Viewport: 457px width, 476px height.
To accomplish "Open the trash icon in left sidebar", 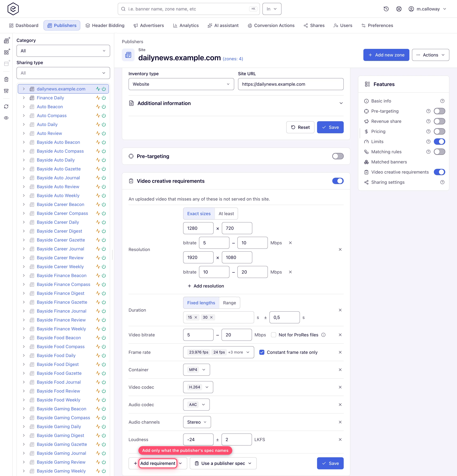I will coord(6,79).
